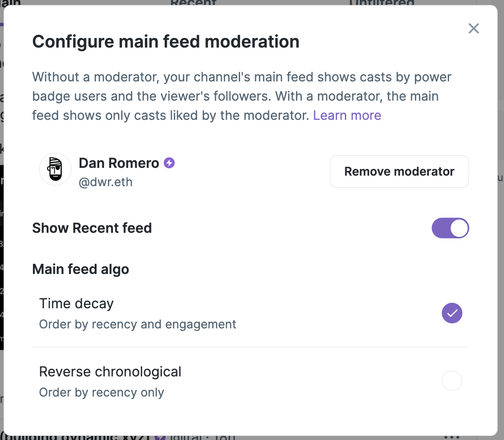504x440 pixels.
Task: Open the three-dots menu below the dialog
Action: click(451, 436)
